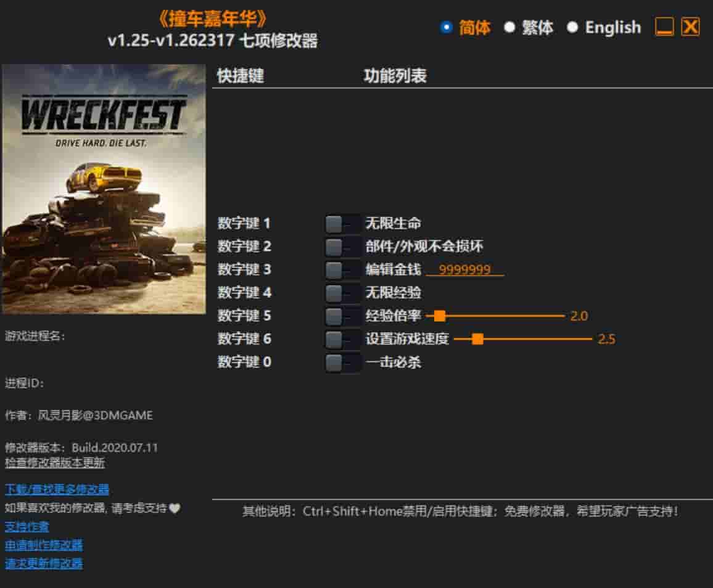713x588 pixels.
Task: Click the 支持作者 link
Action: pyautogui.click(x=27, y=526)
